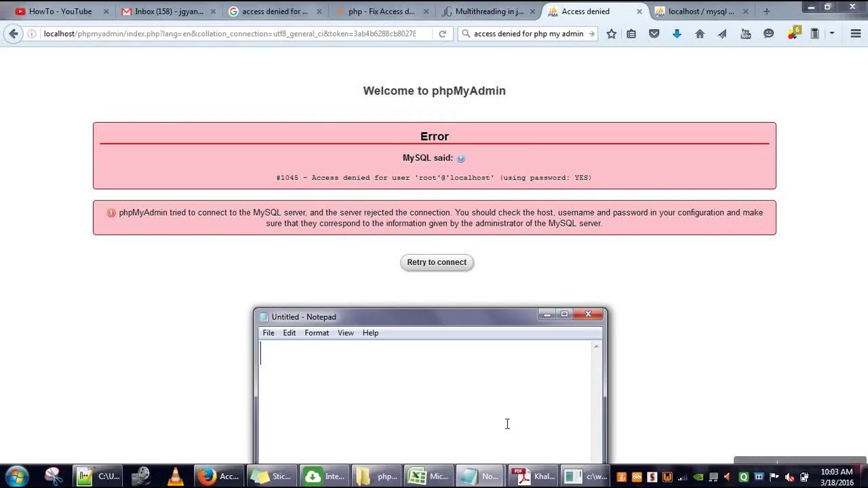
Task: Open the chat smiley icon
Action: [x=768, y=34]
